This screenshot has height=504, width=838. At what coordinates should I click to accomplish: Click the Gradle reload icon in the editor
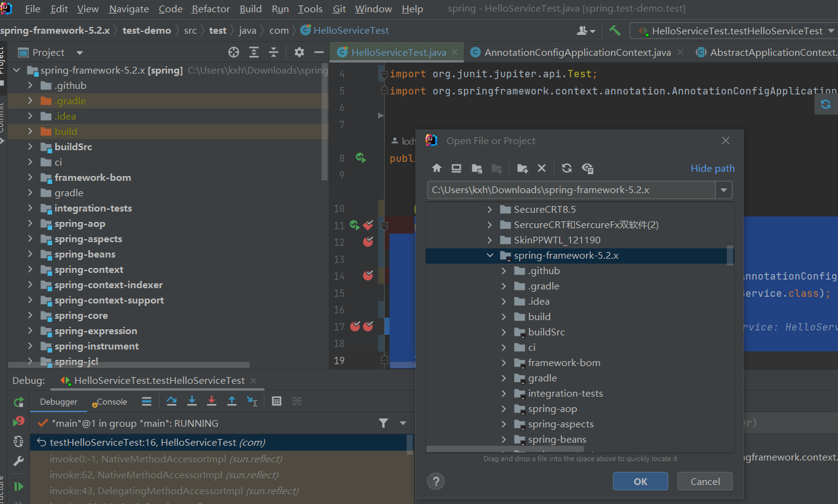click(x=826, y=104)
